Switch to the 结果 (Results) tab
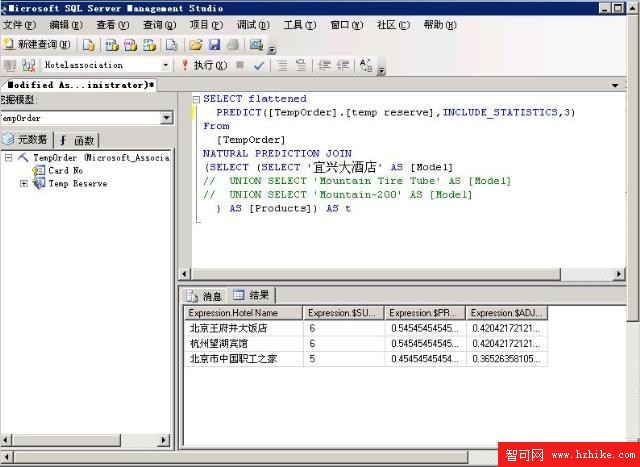Screen dimensions: 640x467 click(251, 295)
